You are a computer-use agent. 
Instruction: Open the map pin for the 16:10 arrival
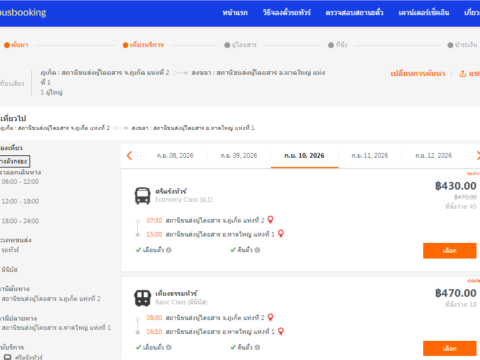pos(281,331)
